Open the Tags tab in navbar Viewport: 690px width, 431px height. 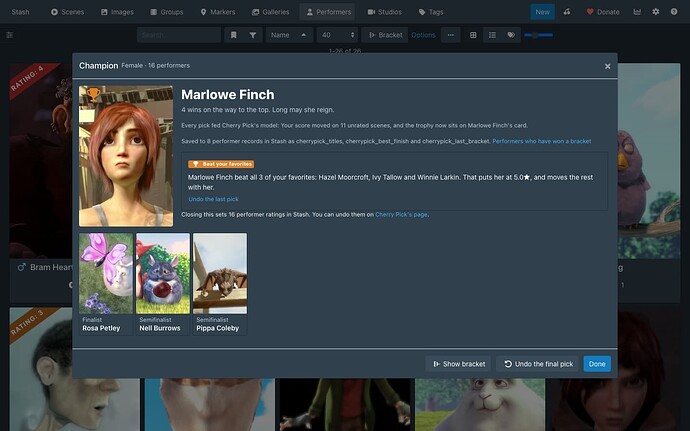pos(430,12)
